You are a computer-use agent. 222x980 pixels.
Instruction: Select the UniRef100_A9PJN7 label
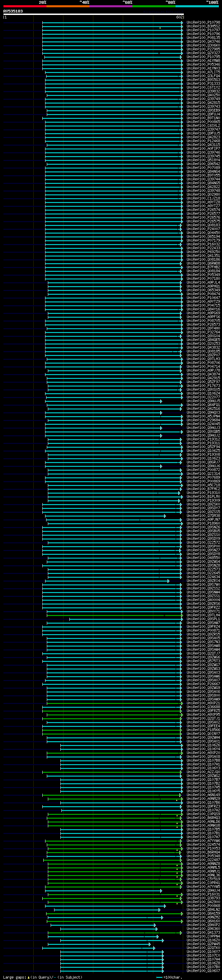click(x=203, y=520)
